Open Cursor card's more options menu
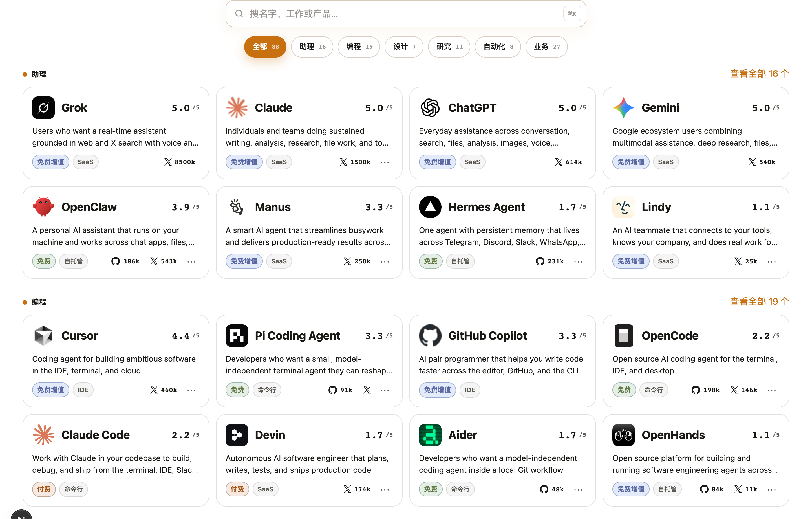Screen dimensions: 812x519 (x=191, y=390)
